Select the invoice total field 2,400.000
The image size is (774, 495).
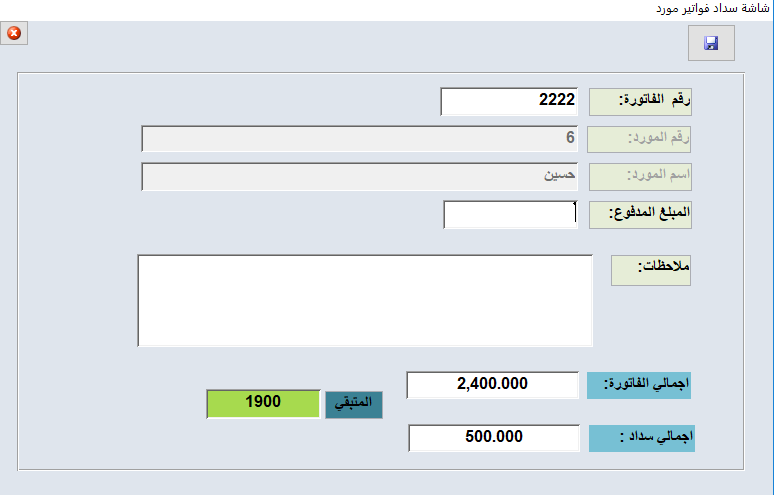(492, 385)
